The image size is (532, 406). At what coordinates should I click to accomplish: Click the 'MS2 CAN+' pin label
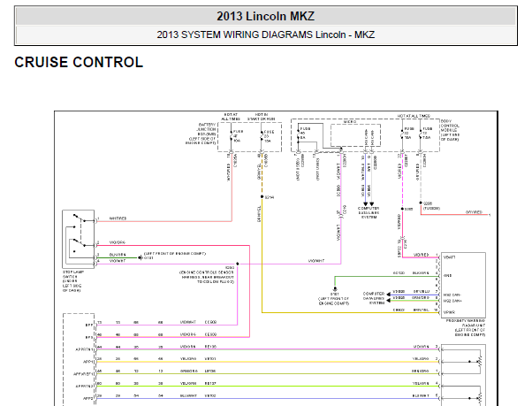coord(452,301)
